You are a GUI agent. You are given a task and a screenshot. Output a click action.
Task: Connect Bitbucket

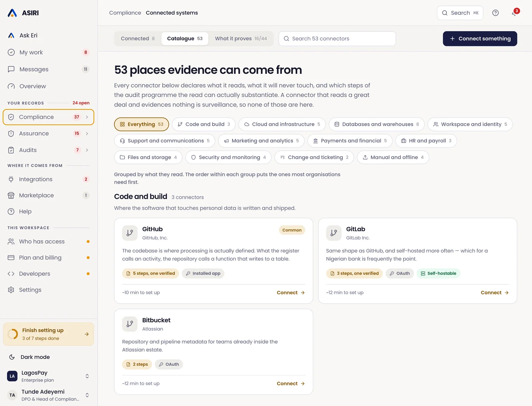pos(291,384)
